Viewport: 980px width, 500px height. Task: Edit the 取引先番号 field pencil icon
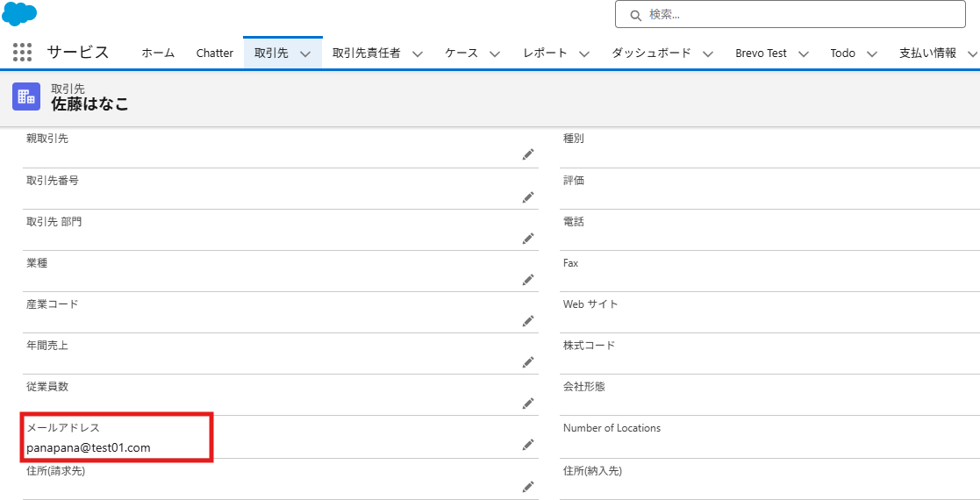(528, 196)
